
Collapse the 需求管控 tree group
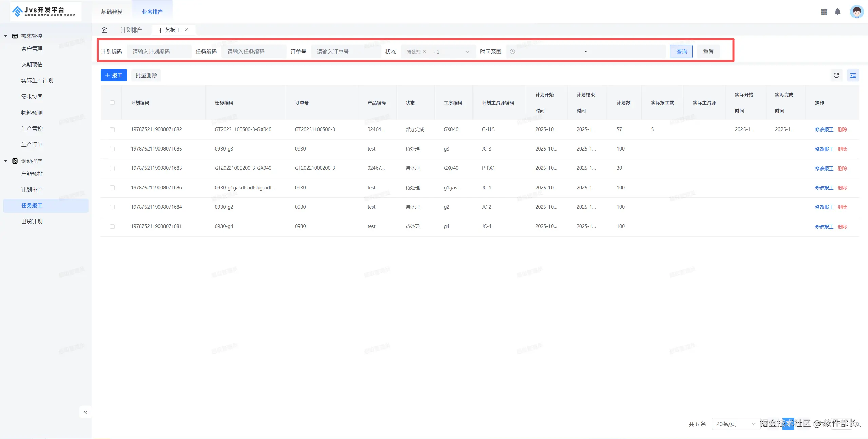(6, 36)
